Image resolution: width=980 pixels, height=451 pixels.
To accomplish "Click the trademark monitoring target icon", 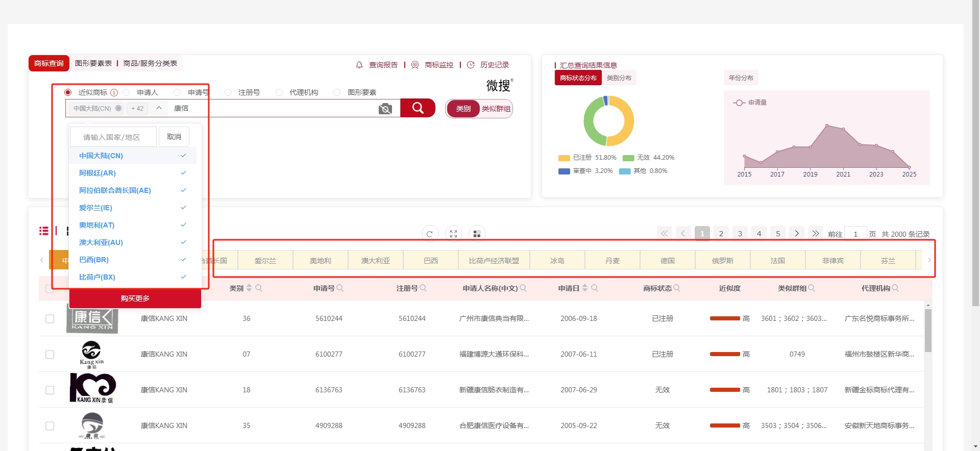I will coord(415,65).
